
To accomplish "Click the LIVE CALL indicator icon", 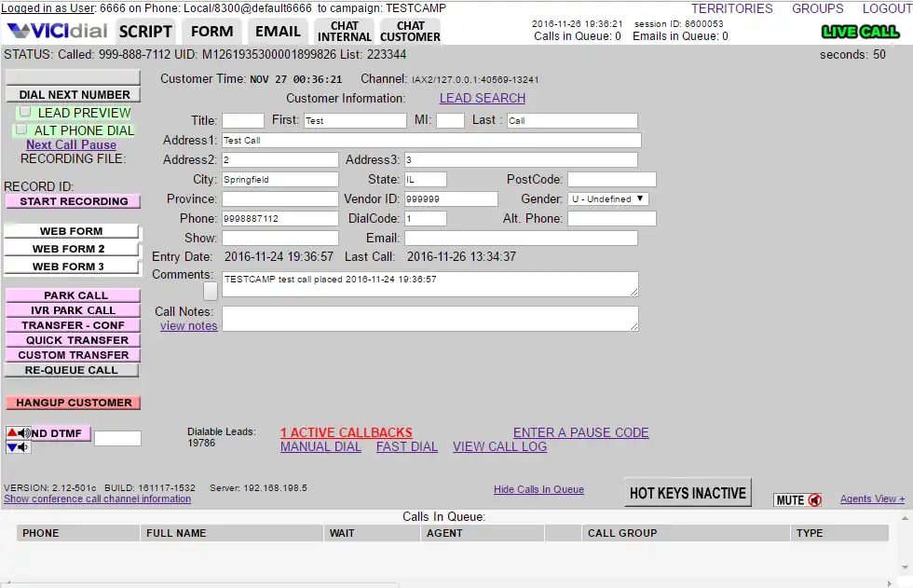I will (860, 32).
